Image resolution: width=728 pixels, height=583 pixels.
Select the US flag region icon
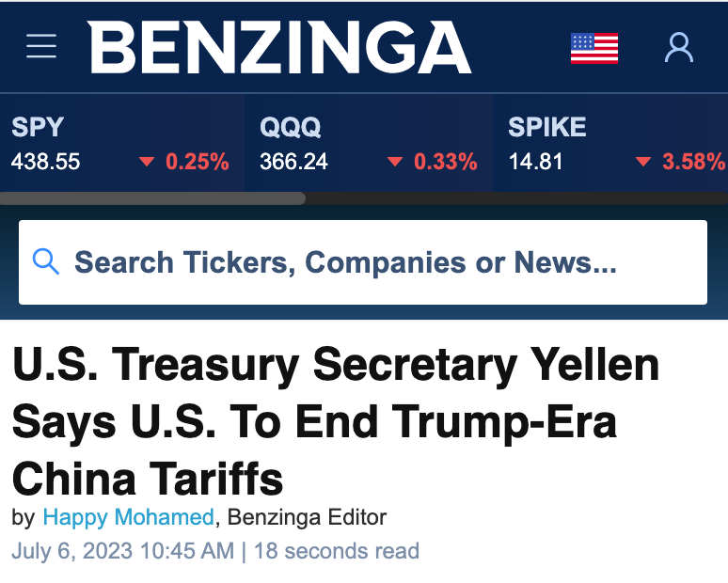[594, 48]
